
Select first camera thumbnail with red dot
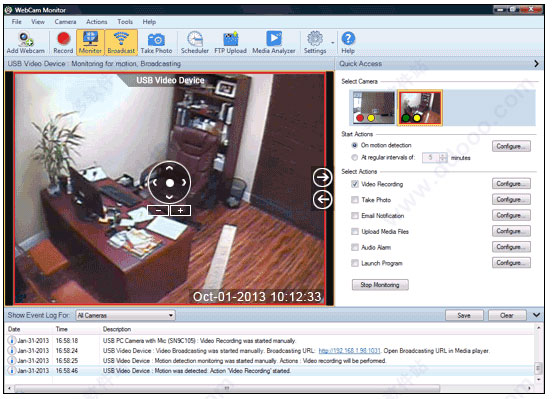coord(374,108)
